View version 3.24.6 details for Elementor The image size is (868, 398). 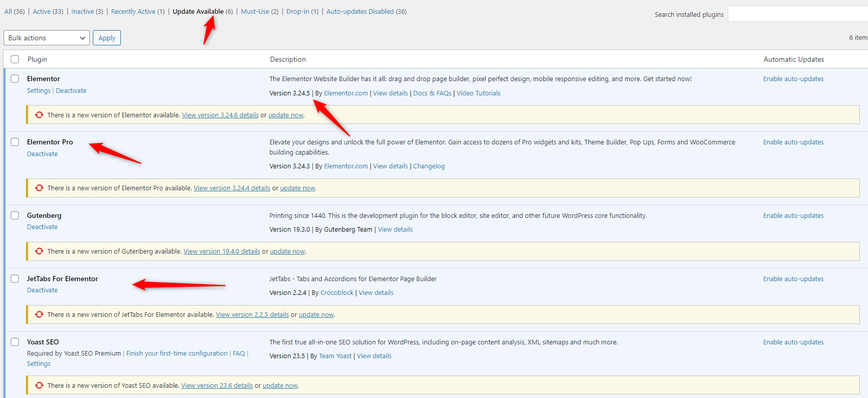coord(220,115)
